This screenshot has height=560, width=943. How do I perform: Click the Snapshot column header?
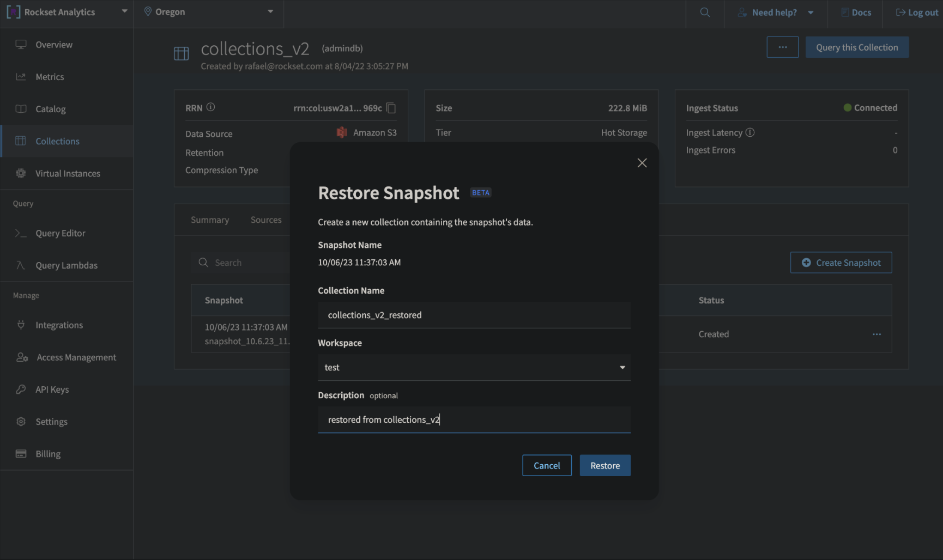point(224,301)
